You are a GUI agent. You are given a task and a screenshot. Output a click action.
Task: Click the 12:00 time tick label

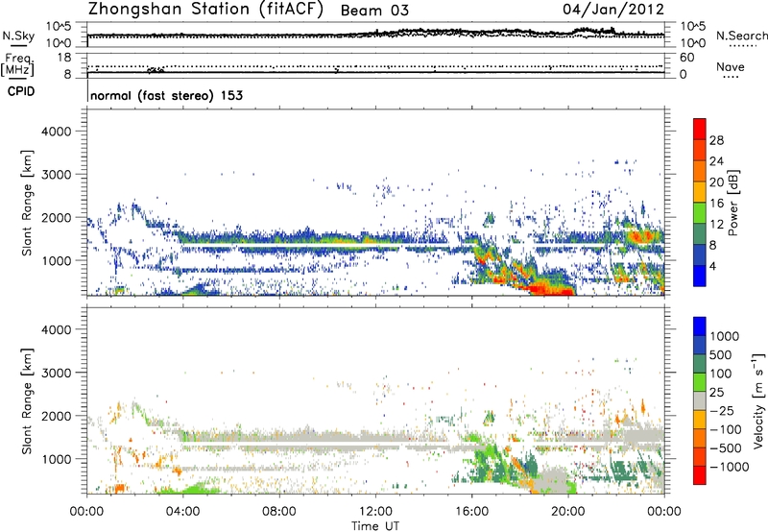375,512
